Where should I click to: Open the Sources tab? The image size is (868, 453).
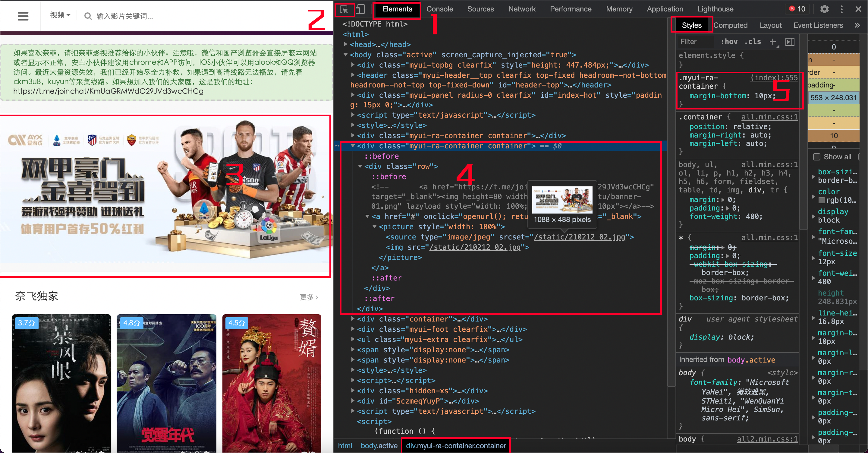(480, 9)
